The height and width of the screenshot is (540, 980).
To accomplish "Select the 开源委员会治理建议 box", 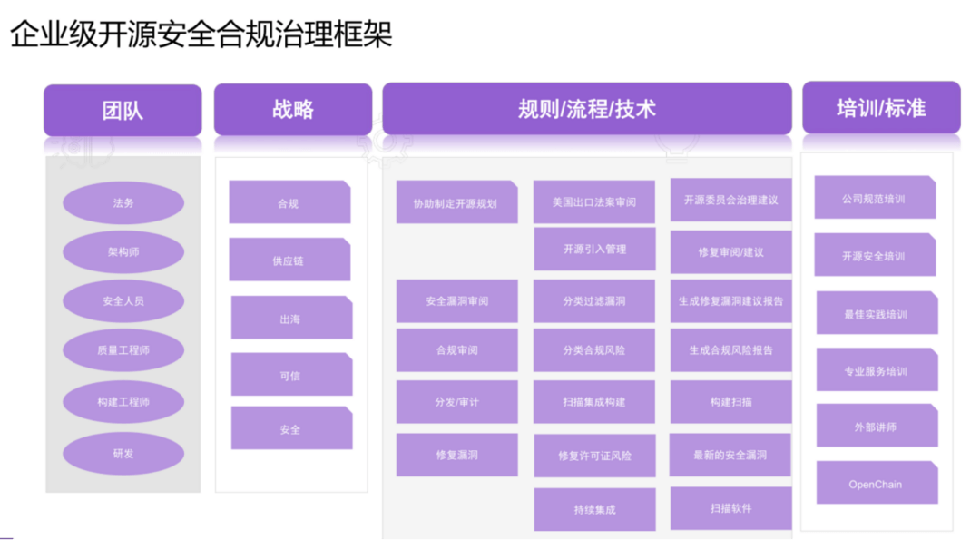I will click(x=730, y=200).
